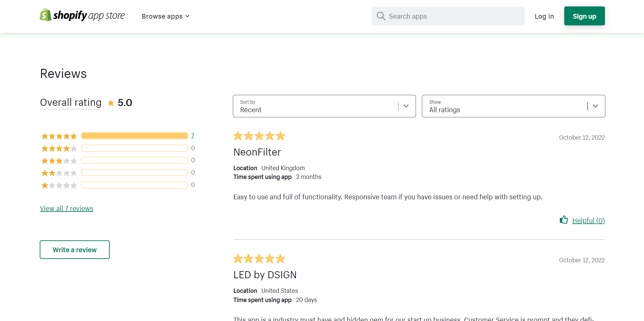Click the four-star rating row icons

(x=59, y=148)
